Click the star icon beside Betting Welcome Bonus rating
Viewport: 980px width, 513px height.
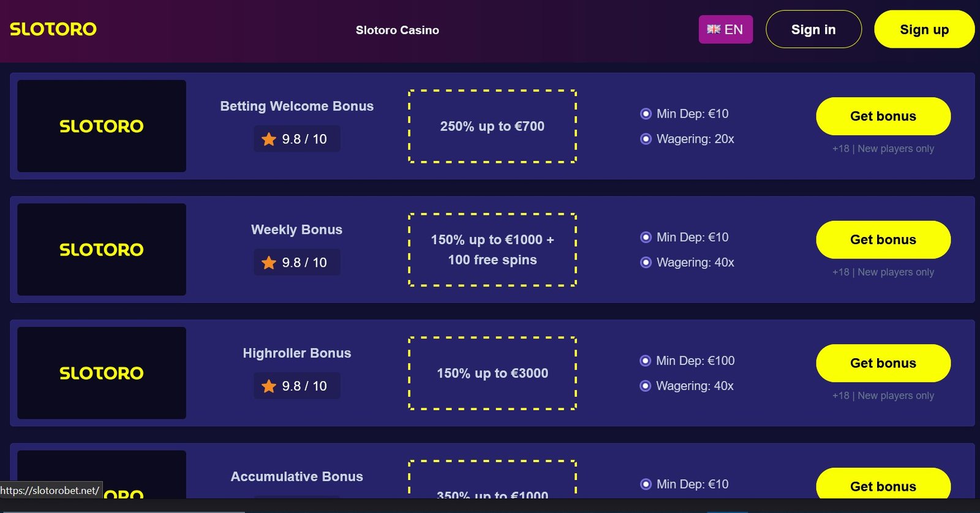coord(269,139)
